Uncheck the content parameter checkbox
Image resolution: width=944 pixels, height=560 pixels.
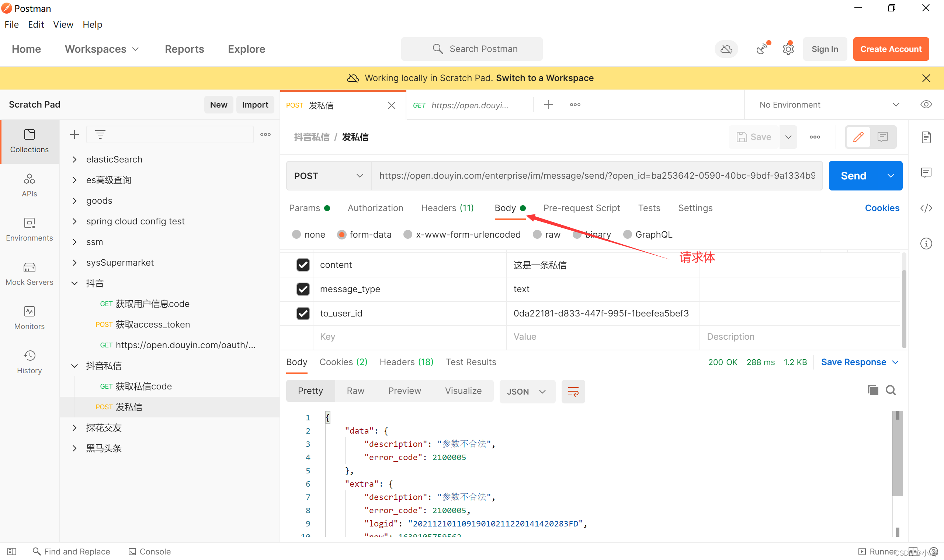303,265
